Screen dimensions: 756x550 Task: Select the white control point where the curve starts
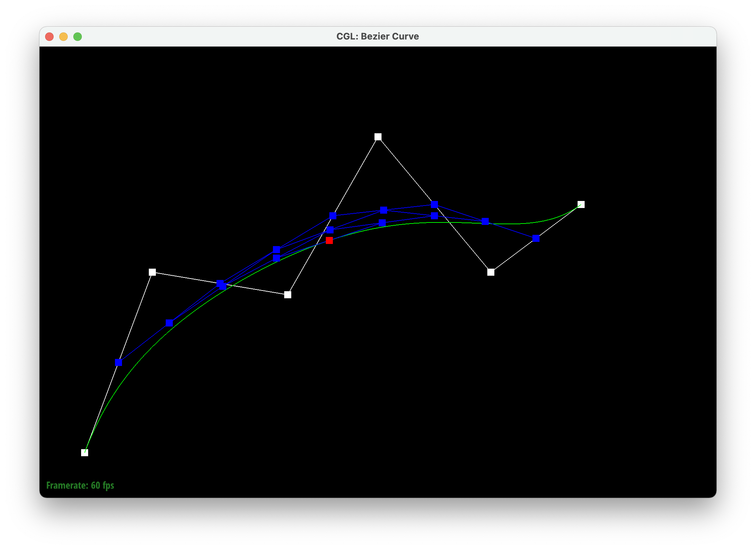pyautogui.click(x=85, y=453)
